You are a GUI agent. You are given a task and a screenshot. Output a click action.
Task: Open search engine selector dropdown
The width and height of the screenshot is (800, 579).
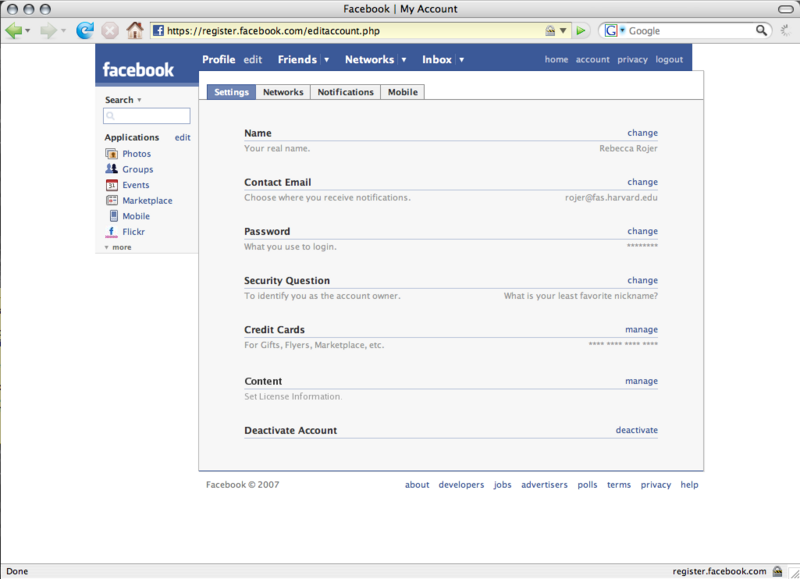pyautogui.click(x=622, y=30)
